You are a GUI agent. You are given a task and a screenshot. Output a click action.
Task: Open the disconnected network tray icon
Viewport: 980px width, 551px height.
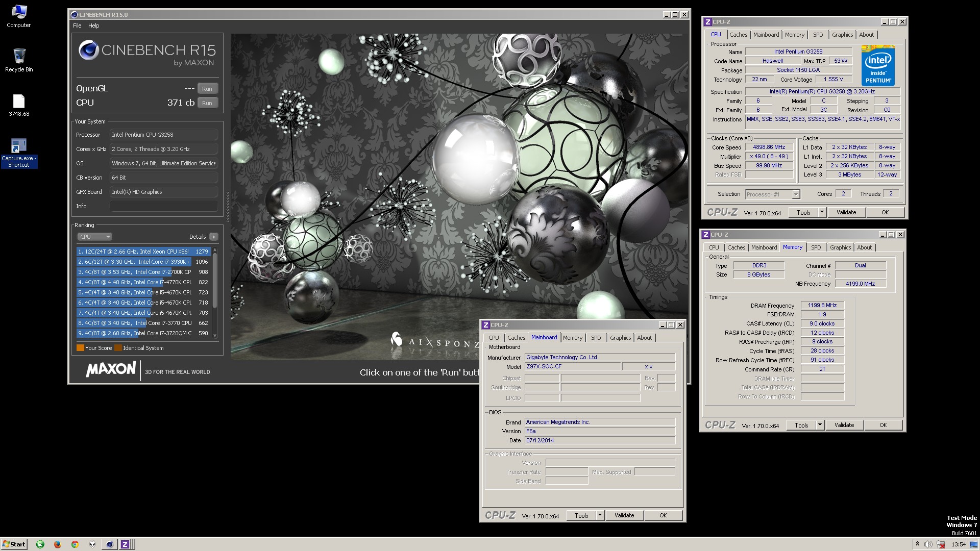click(941, 544)
